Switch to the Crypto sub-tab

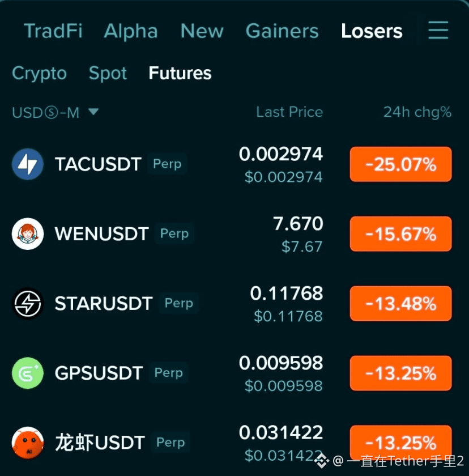click(39, 74)
